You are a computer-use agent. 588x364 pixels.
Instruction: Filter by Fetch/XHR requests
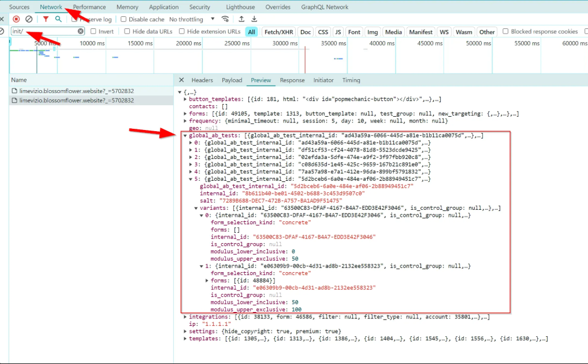click(x=278, y=32)
